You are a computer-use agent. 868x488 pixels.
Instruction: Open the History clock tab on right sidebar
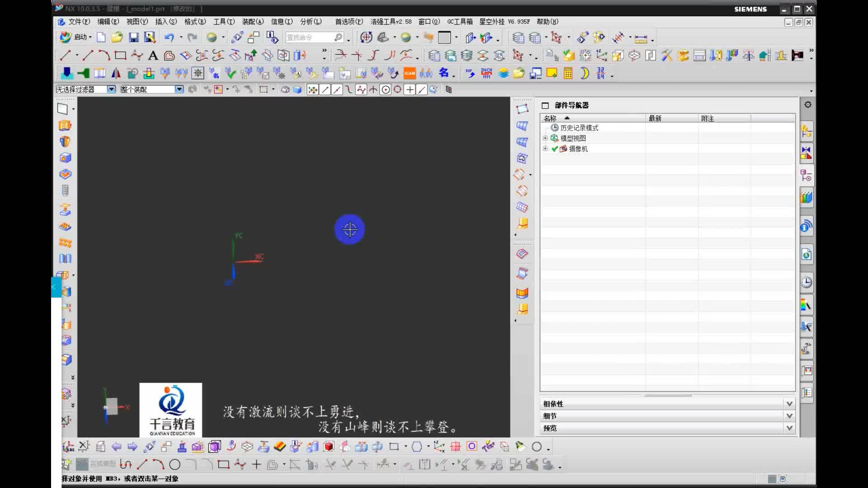[807, 283]
